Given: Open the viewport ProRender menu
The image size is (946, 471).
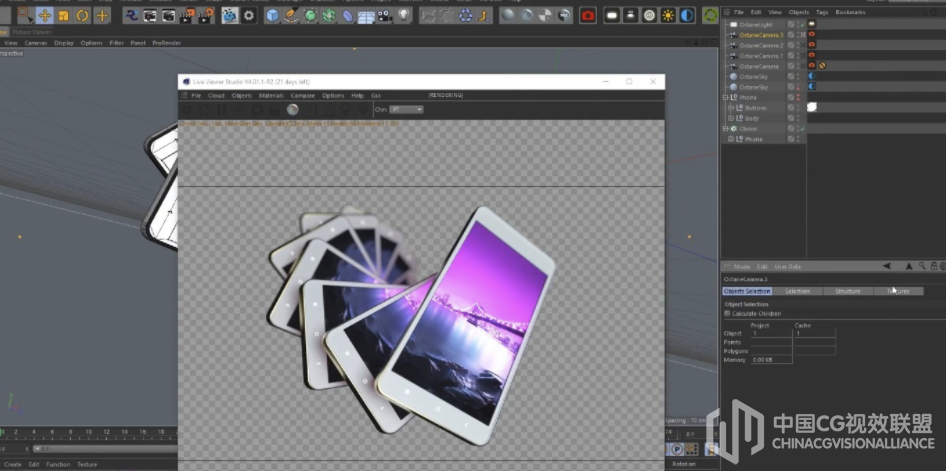Looking at the screenshot, I should tap(167, 43).
